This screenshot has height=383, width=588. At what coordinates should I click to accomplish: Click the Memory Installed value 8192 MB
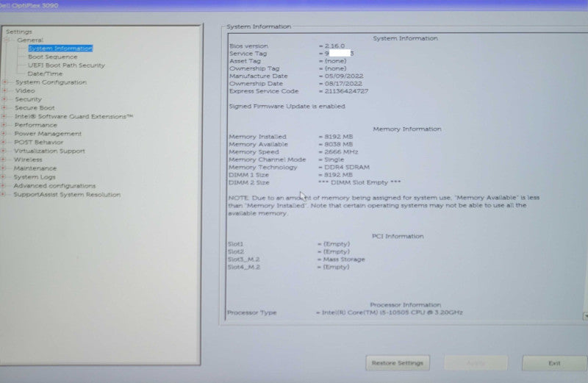339,137
